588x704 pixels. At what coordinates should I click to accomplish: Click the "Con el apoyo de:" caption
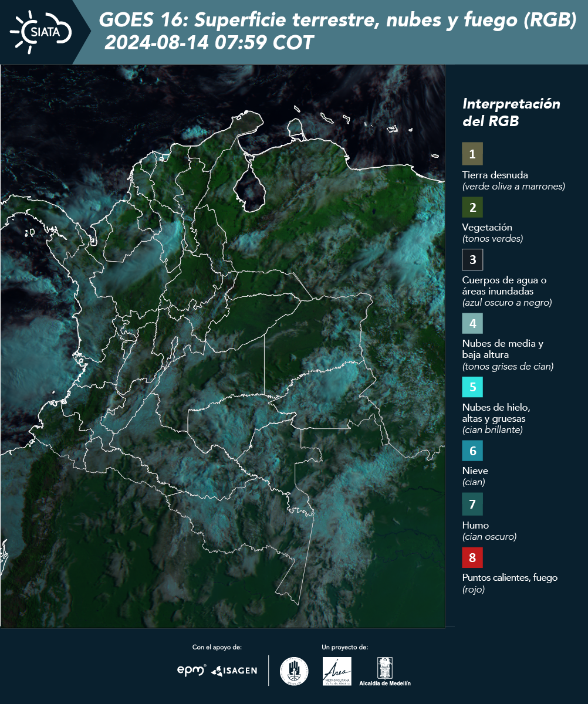(x=217, y=647)
